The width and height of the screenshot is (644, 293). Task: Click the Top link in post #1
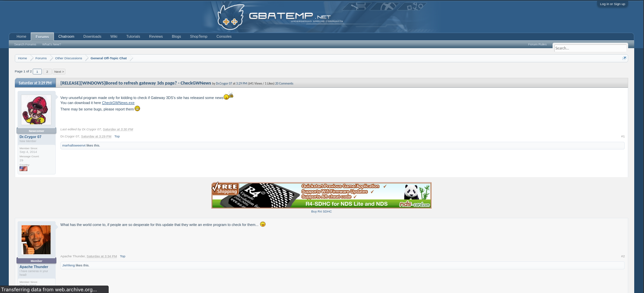(117, 136)
